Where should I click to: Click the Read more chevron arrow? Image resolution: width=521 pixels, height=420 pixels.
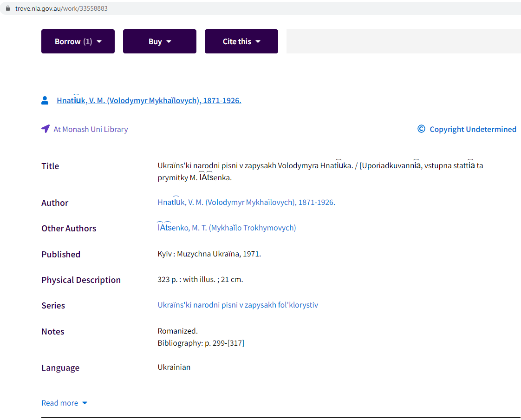pyautogui.click(x=85, y=403)
